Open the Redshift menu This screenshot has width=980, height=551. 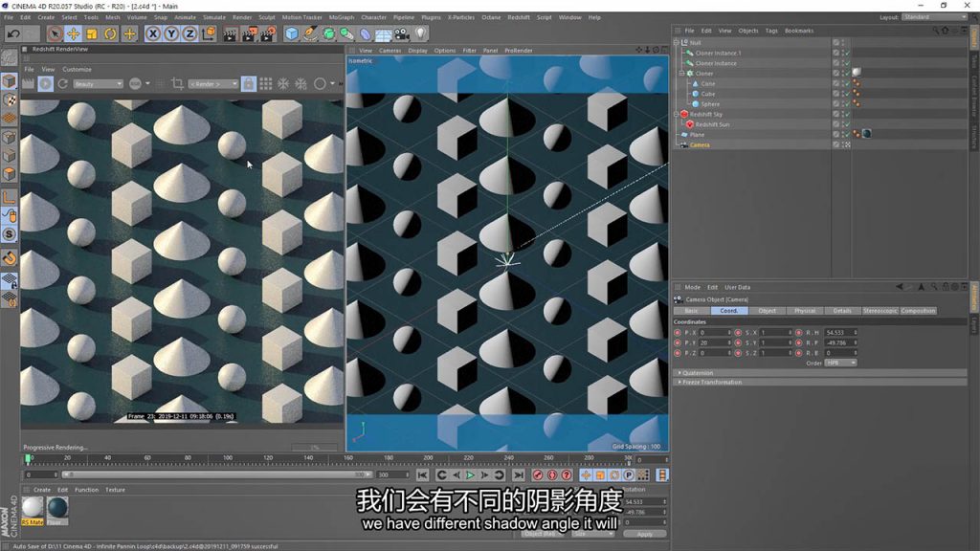(518, 17)
